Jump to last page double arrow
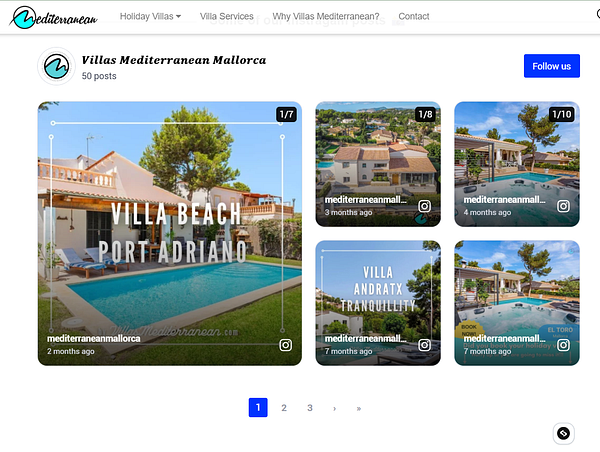The width and height of the screenshot is (600, 452). pos(359,408)
